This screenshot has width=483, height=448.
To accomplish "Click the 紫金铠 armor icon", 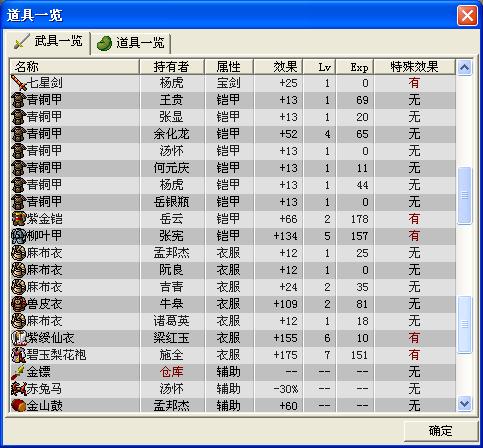I will (19, 219).
